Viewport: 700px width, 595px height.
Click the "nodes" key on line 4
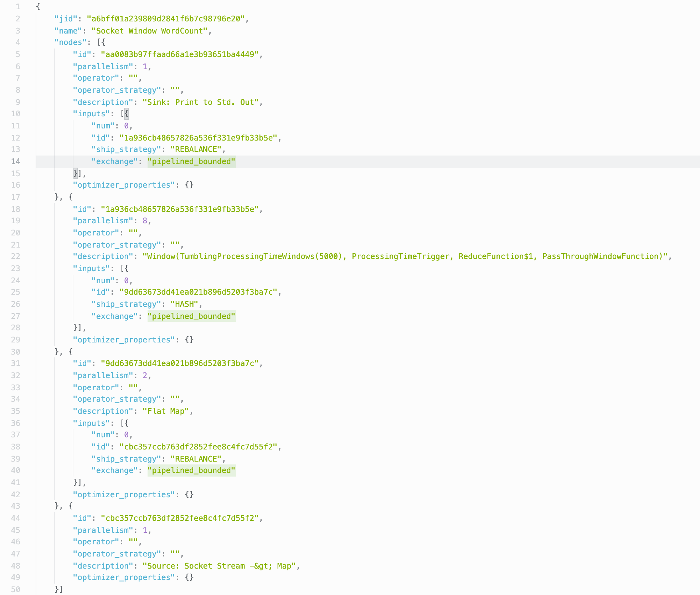70,42
